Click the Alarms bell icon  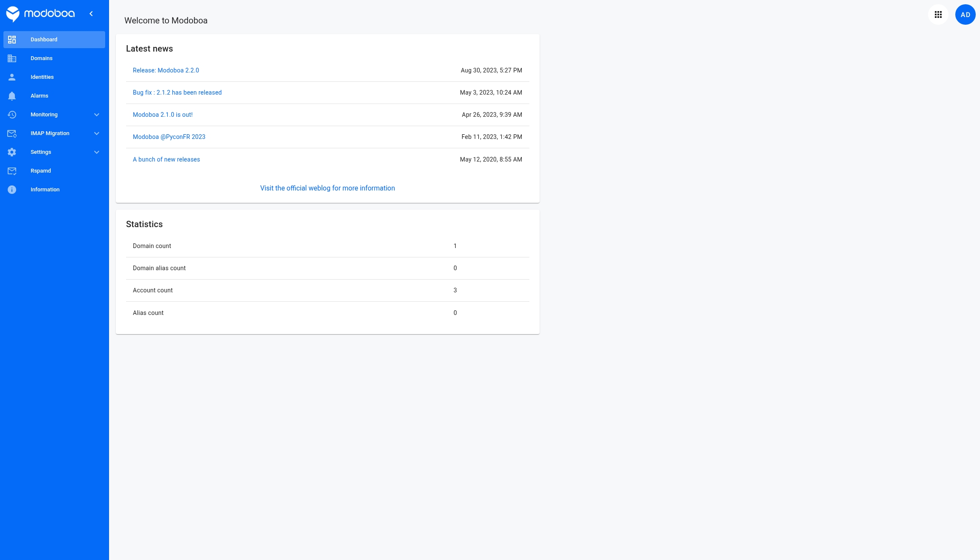(x=12, y=96)
